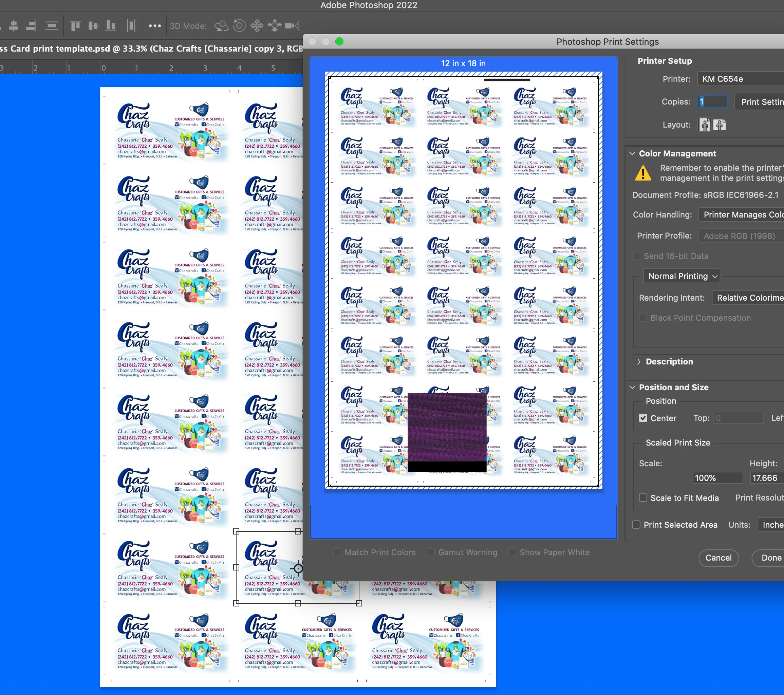
Task: Select landscape layout orientation icon
Action: [720, 125]
